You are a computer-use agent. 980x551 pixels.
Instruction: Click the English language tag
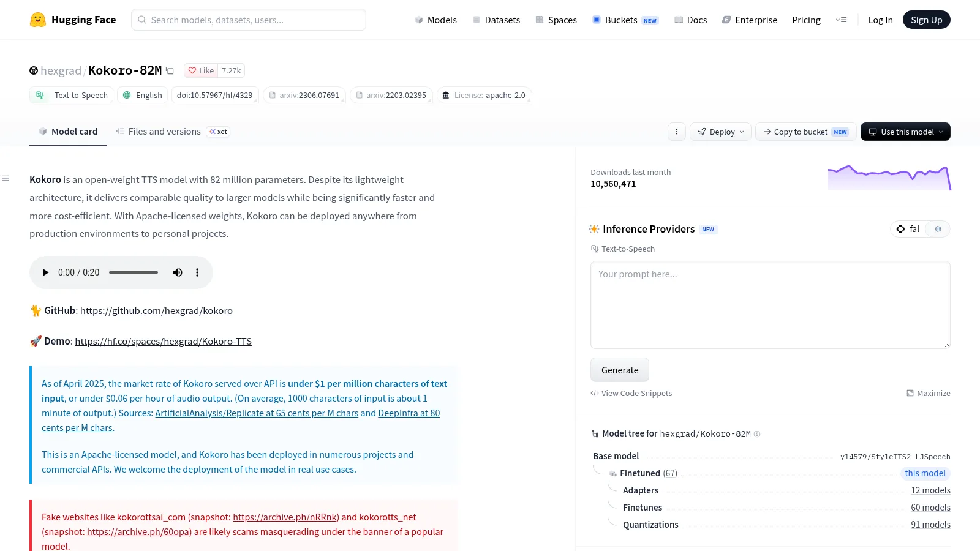143,95
